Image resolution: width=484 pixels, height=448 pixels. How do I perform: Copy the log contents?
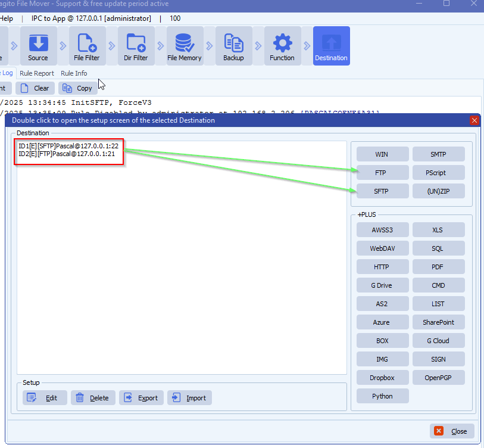point(78,88)
